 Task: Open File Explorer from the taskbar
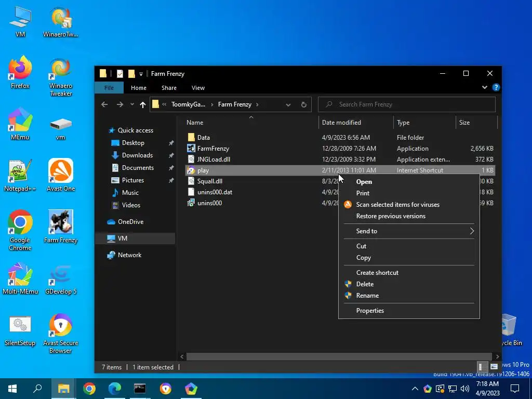coord(63,389)
